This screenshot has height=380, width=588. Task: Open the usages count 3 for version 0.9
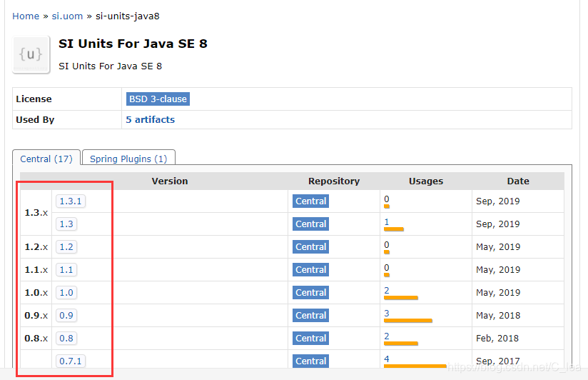(x=387, y=313)
